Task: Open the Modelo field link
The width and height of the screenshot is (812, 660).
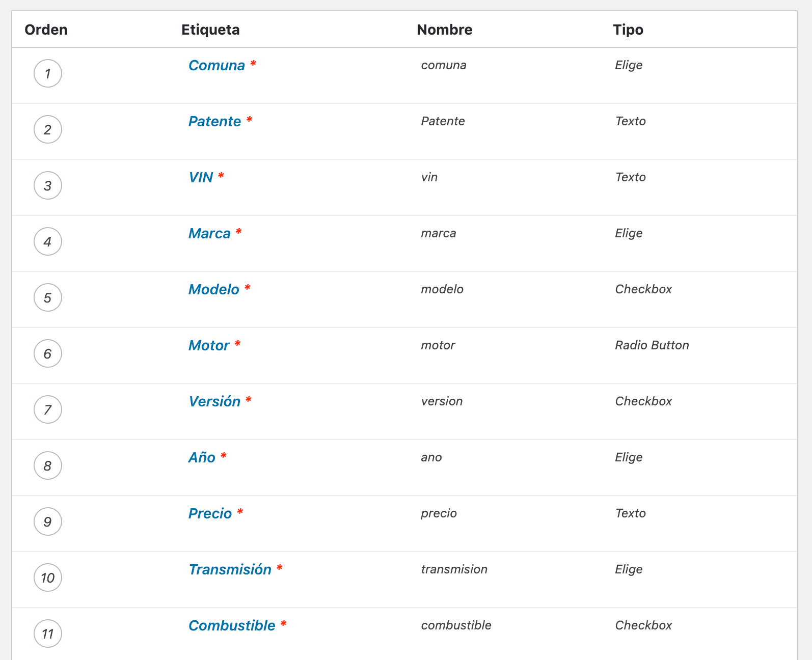Action: pyautogui.click(x=214, y=290)
